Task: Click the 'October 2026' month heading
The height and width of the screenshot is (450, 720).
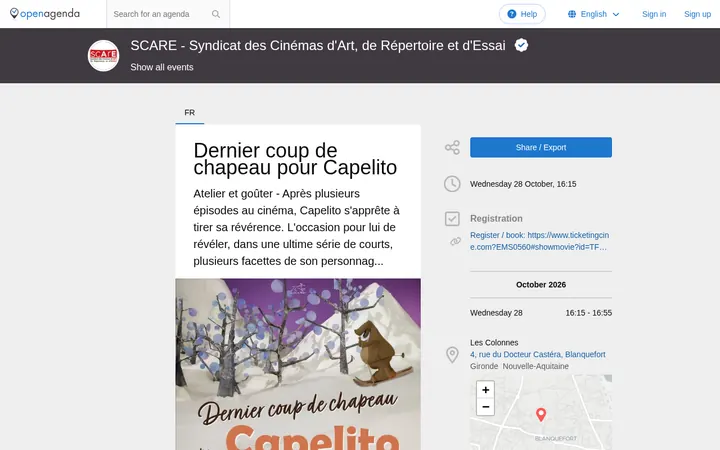Action: [541, 285]
